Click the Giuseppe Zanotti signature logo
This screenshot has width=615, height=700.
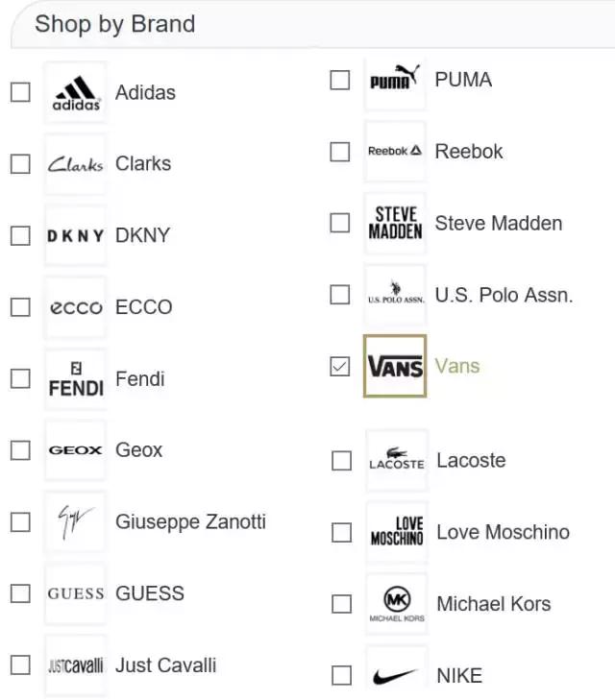coord(76,522)
